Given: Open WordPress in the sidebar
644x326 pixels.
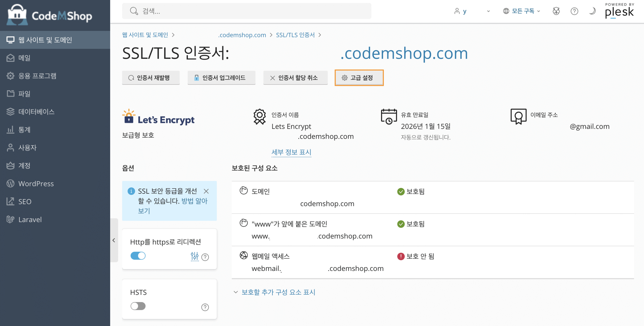Looking at the screenshot, I should 36,184.
